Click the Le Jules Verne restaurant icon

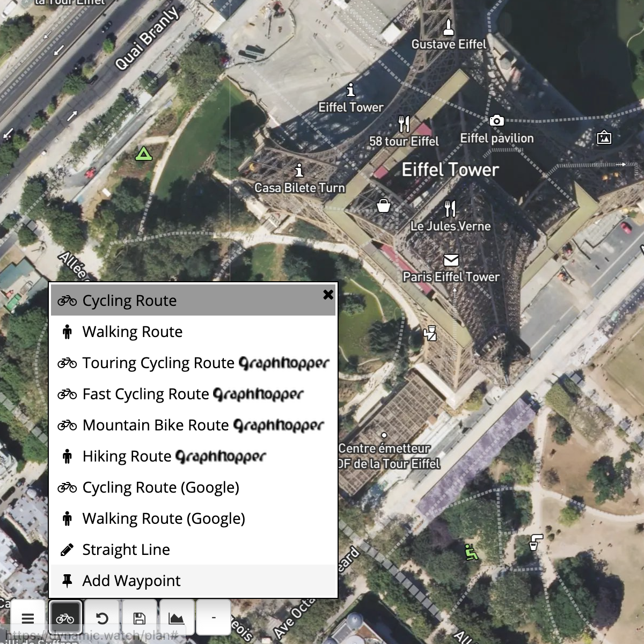click(450, 208)
